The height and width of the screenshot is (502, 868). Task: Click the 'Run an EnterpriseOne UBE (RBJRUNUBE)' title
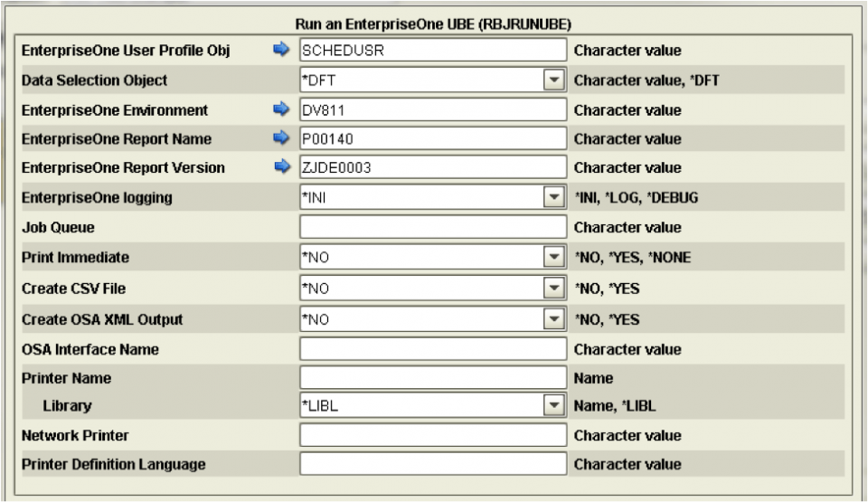click(433, 24)
